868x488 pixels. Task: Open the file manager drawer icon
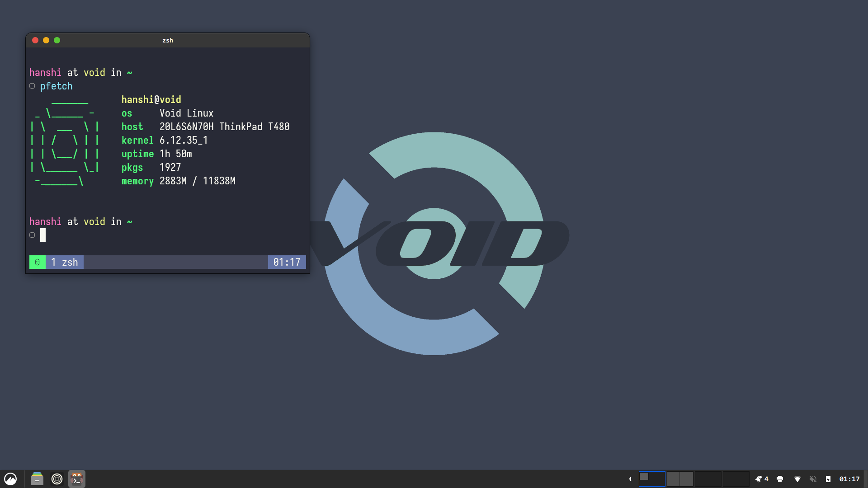tap(37, 479)
